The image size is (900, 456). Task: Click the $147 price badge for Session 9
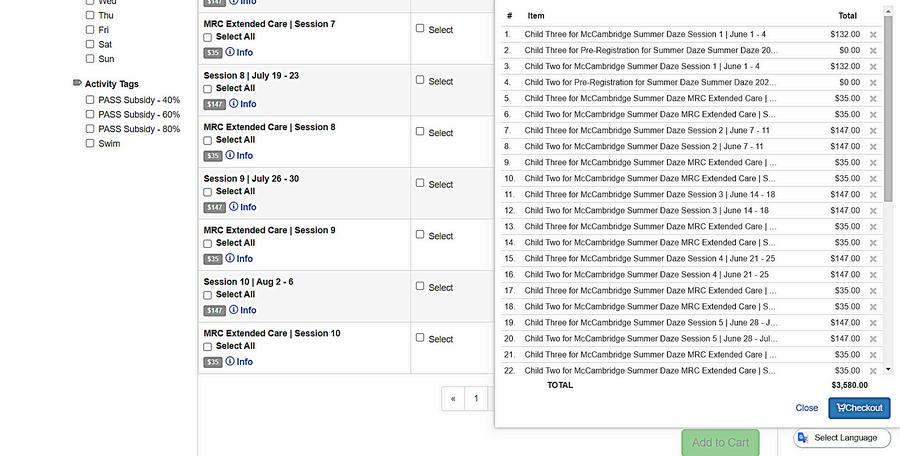215,207
